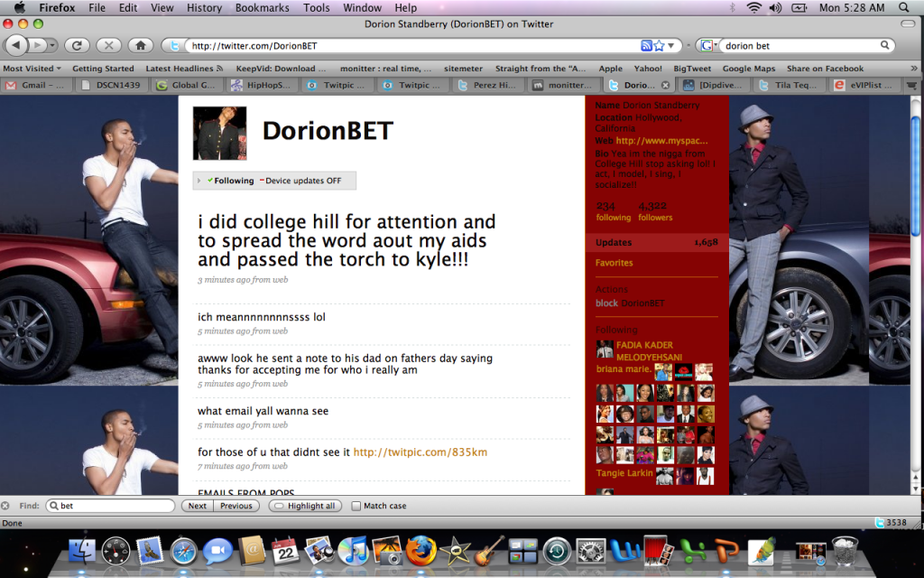Image resolution: width=924 pixels, height=578 pixels.
Task: Toggle the Highlight all button
Action: (305, 506)
